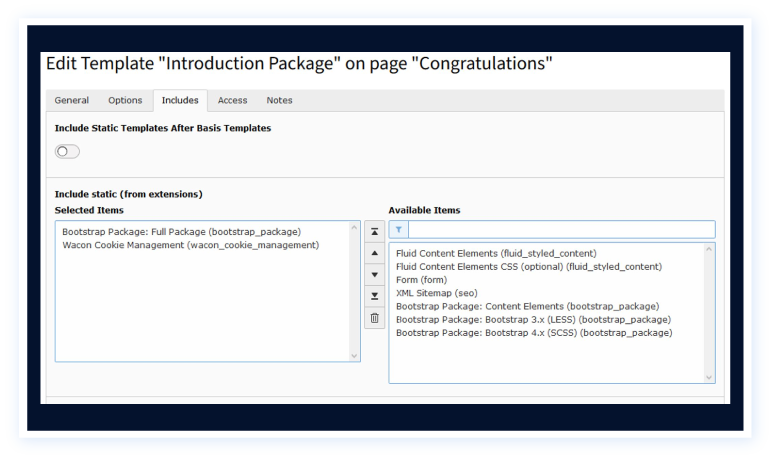Move selected item to bottom of list
770x456 pixels.
click(x=374, y=297)
